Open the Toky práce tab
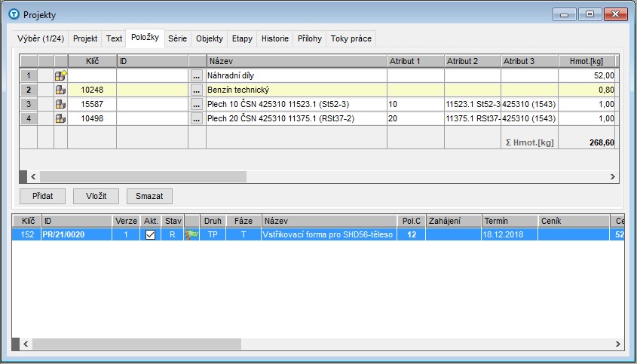This screenshot has width=637, height=364. (x=351, y=38)
